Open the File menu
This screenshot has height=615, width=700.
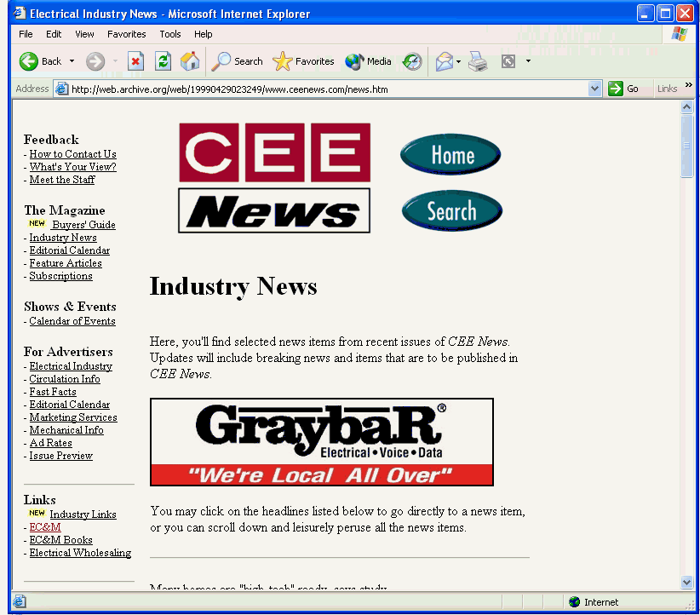click(26, 34)
